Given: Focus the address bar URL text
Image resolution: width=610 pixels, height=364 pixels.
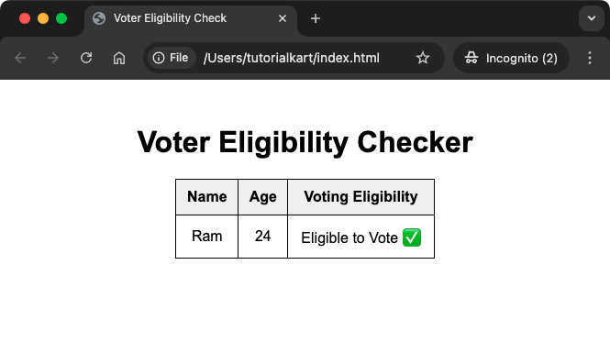Looking at the screenshot, I should point(292,58).
